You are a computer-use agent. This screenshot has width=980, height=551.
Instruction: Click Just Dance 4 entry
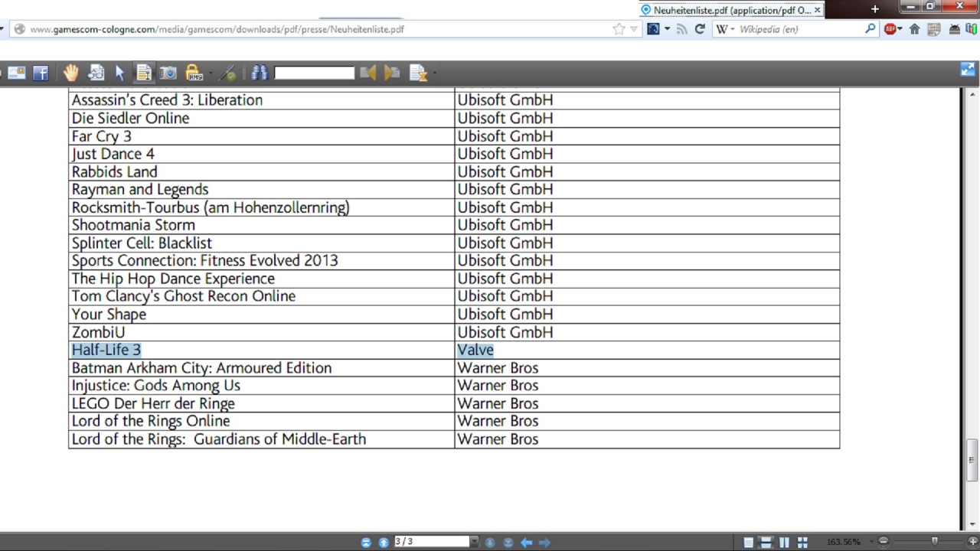113,154
